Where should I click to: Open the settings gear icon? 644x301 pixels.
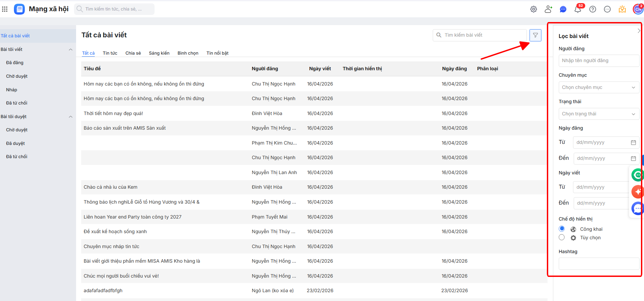[x=534, y=10]
